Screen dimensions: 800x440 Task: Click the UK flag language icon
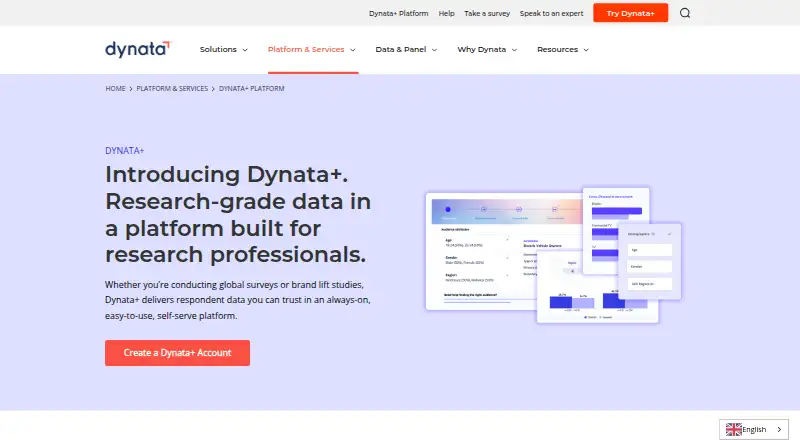[734, 429]
